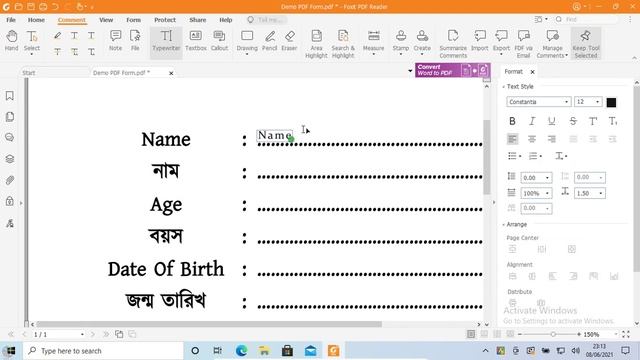Go to next page button
Screen dimensions: 640x360
pyautogui.click(x=93, y=334)
